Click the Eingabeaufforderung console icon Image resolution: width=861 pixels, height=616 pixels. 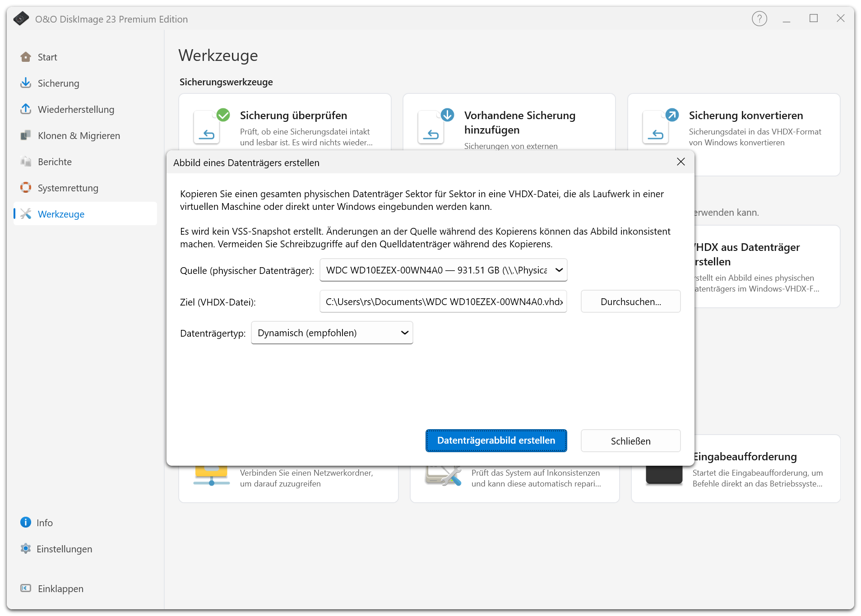coord(664,475)
